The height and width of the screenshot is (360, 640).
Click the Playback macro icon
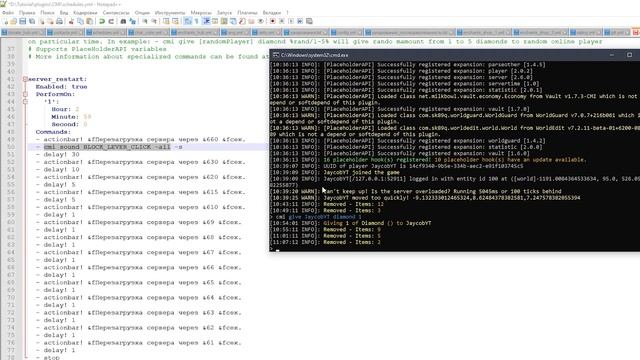291,21
